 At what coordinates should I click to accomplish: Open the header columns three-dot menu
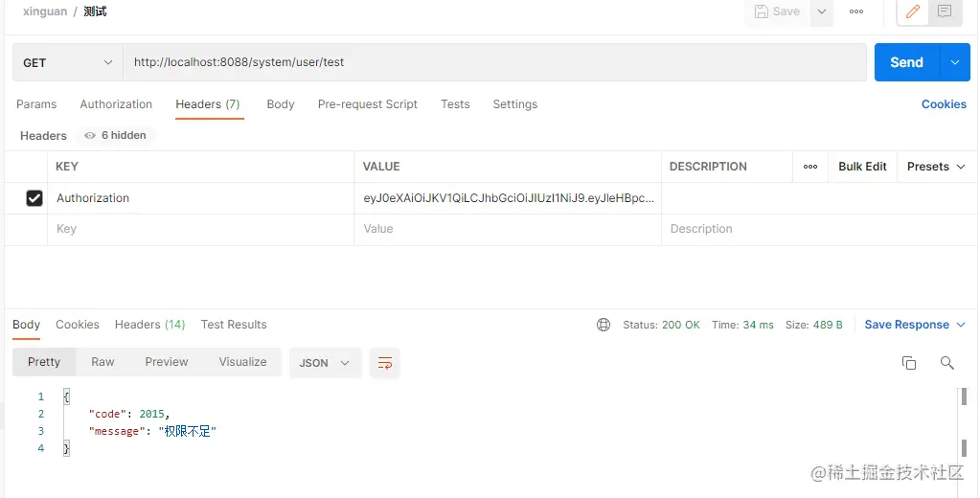(810, 167)
